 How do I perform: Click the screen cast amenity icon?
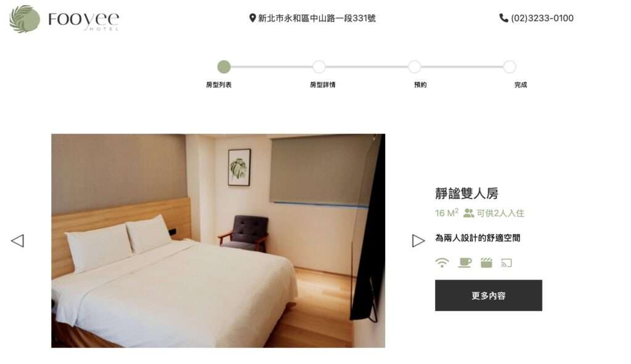click(x=507, y=263)
